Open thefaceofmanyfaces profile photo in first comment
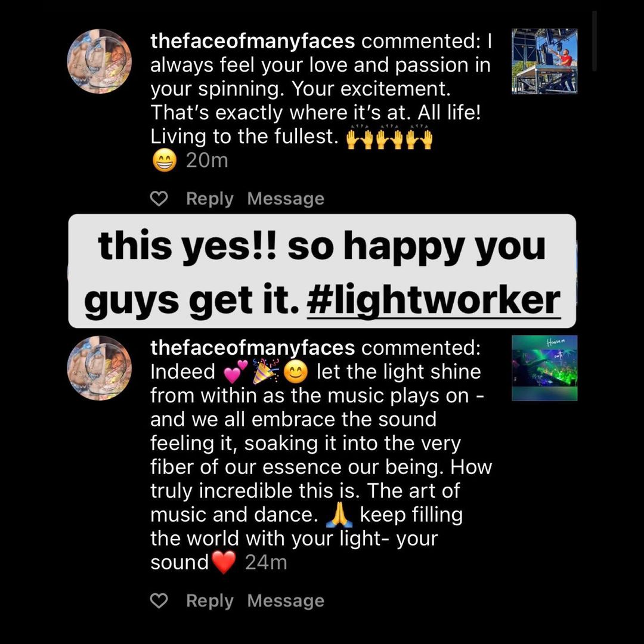 (x=100, y=61)
